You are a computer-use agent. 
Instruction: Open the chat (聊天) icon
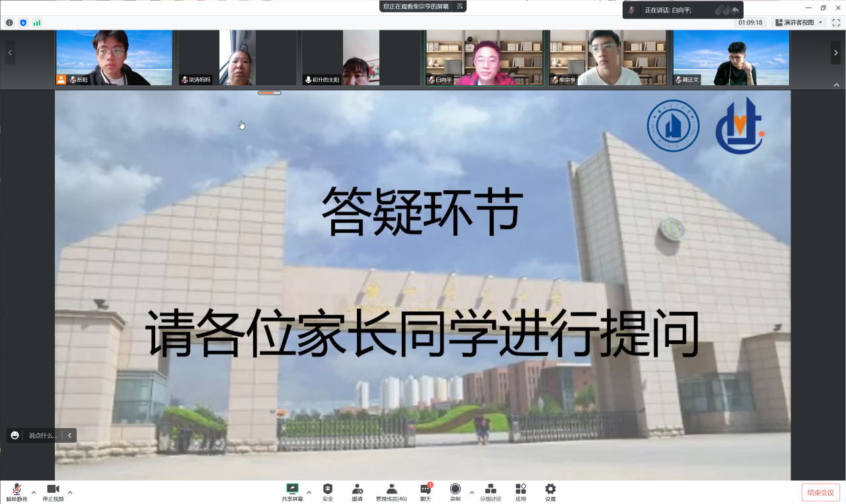pyautogui.click(x=426, y=491)
